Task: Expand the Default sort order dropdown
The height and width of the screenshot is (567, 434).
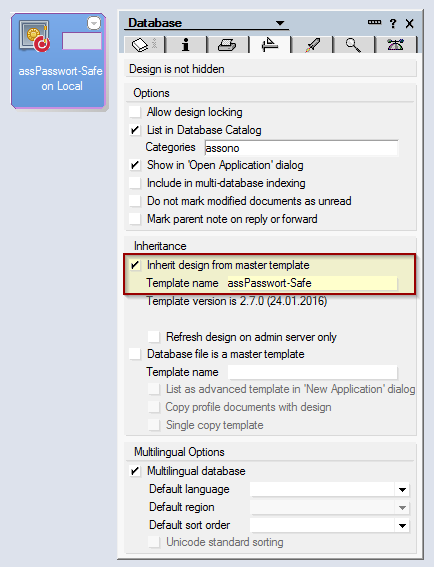Action: [402, 525]
